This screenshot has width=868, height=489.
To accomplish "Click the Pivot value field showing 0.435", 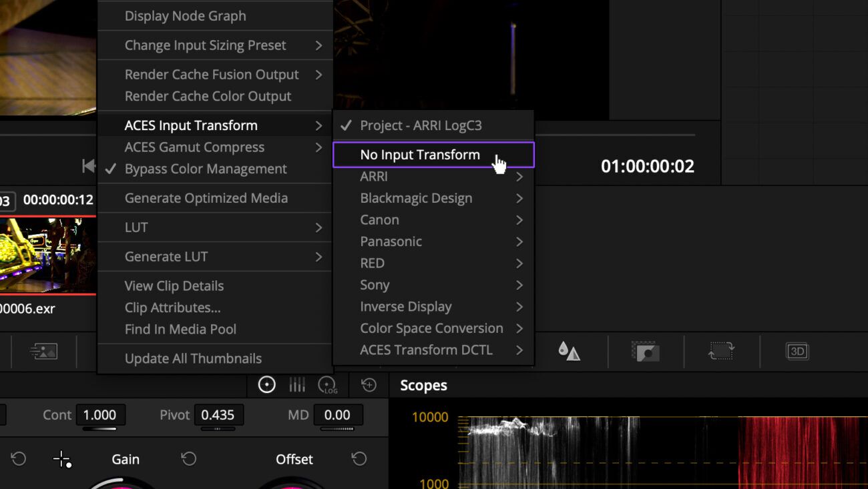I will [218, 414].
